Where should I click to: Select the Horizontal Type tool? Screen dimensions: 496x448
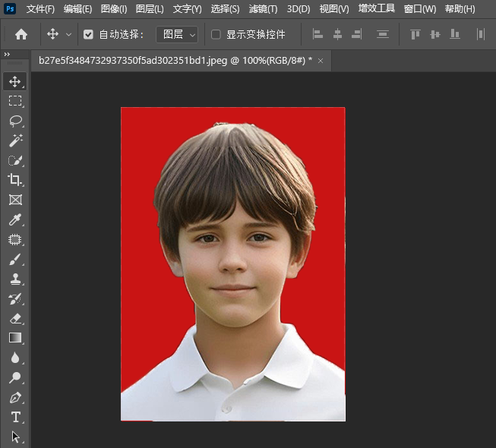15,417
